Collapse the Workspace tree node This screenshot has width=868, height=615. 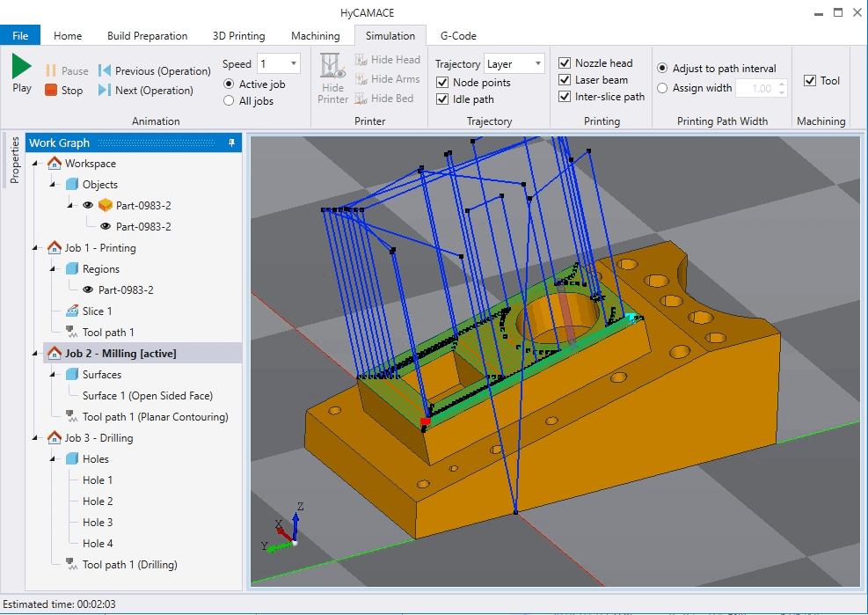[35, 164]
